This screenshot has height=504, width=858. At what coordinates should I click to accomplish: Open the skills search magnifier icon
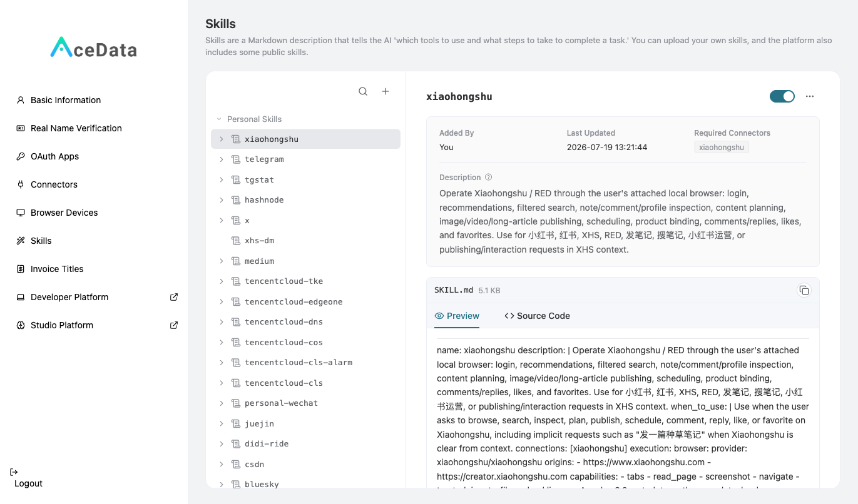point(363,91)
